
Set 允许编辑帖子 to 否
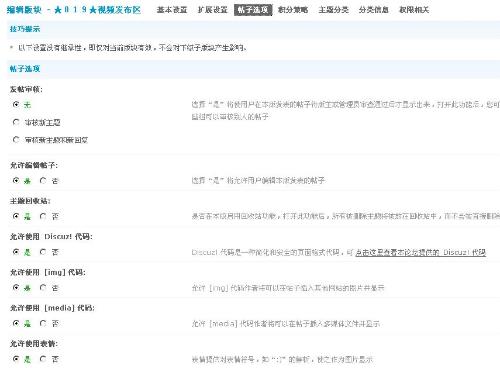(x=43, y=181)
